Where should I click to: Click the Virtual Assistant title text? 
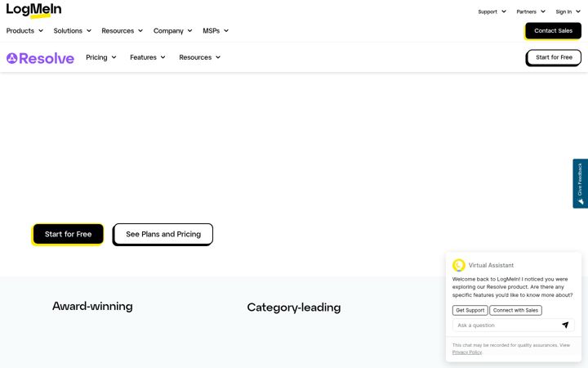(491, 265)
